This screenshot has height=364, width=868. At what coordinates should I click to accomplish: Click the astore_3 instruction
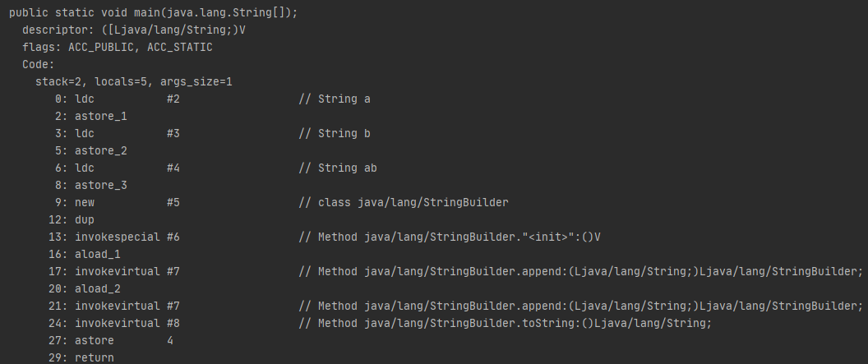(x=100, y=185)
